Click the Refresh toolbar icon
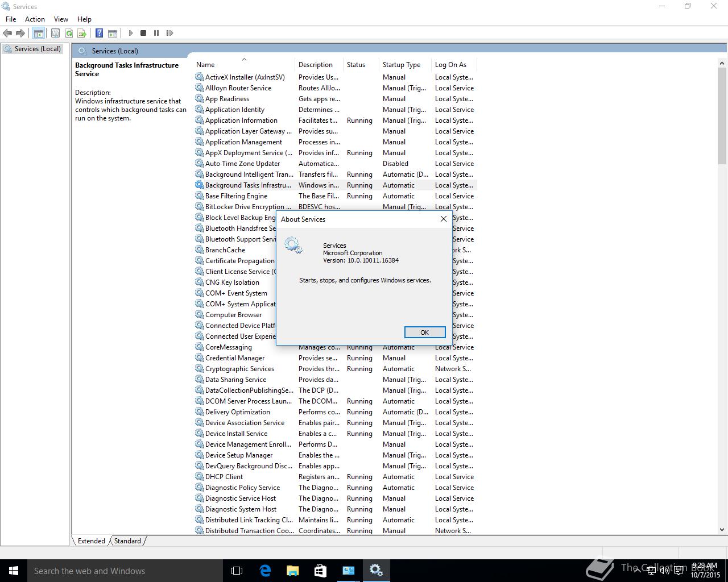Screen dimensions: 728x582 69,33
